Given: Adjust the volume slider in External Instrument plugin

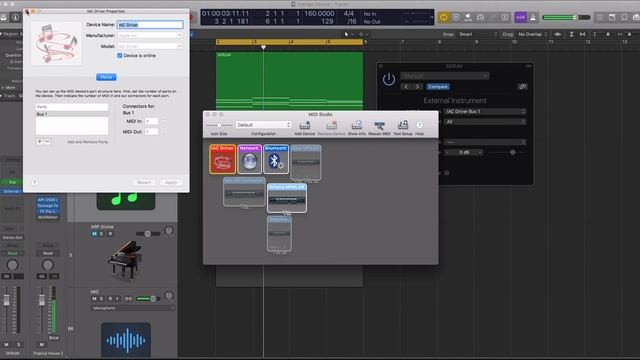Looking at the screenshot, I should pyautogui.click(x=507, y=152).
